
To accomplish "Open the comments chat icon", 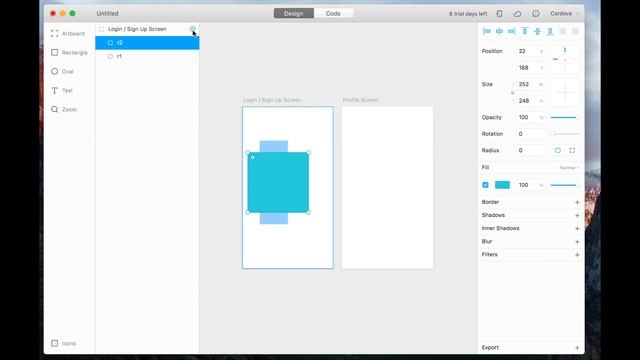I will point(536,13).
